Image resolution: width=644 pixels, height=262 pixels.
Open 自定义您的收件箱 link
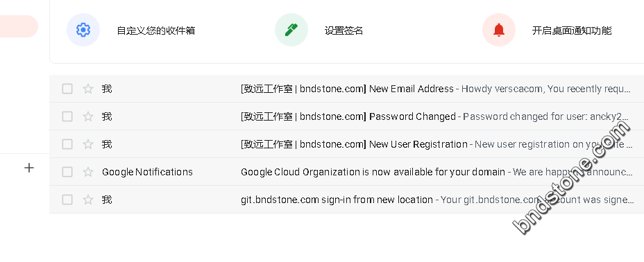click(x=156, y=30)
